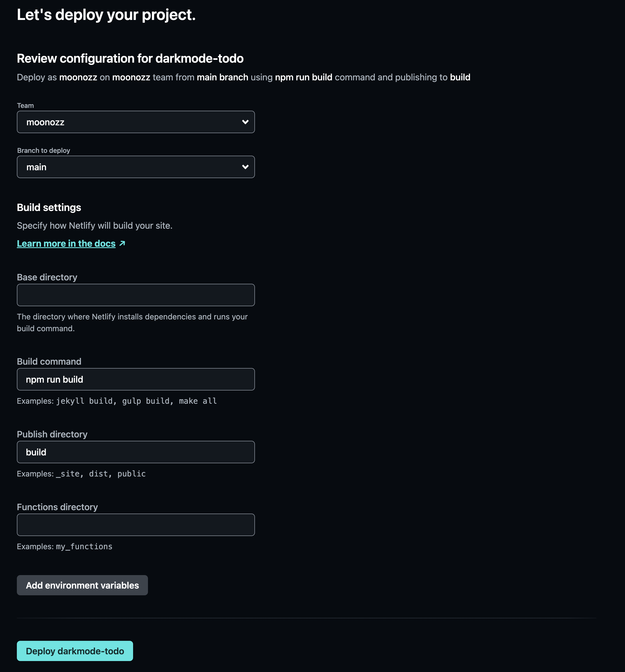Click the external link arrow beside docs link
The width and height of the screenshot is (625, 672).
(x=122, y=243)
